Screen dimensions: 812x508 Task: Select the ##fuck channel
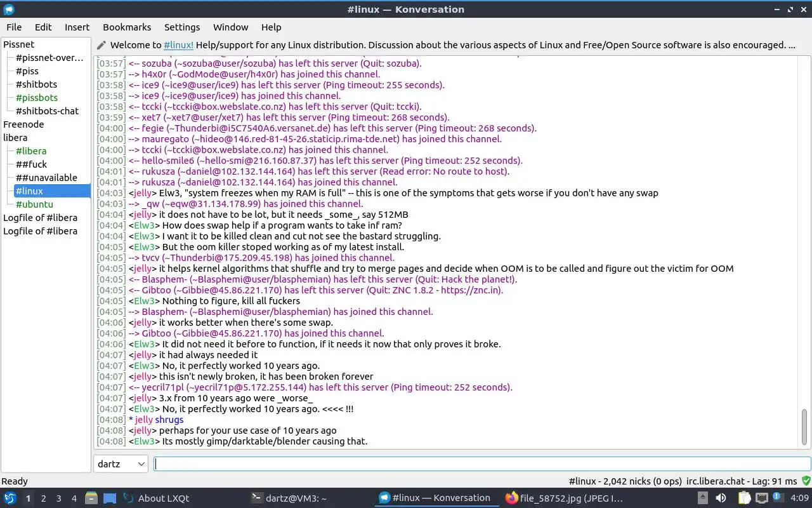(x=32, y=164)
